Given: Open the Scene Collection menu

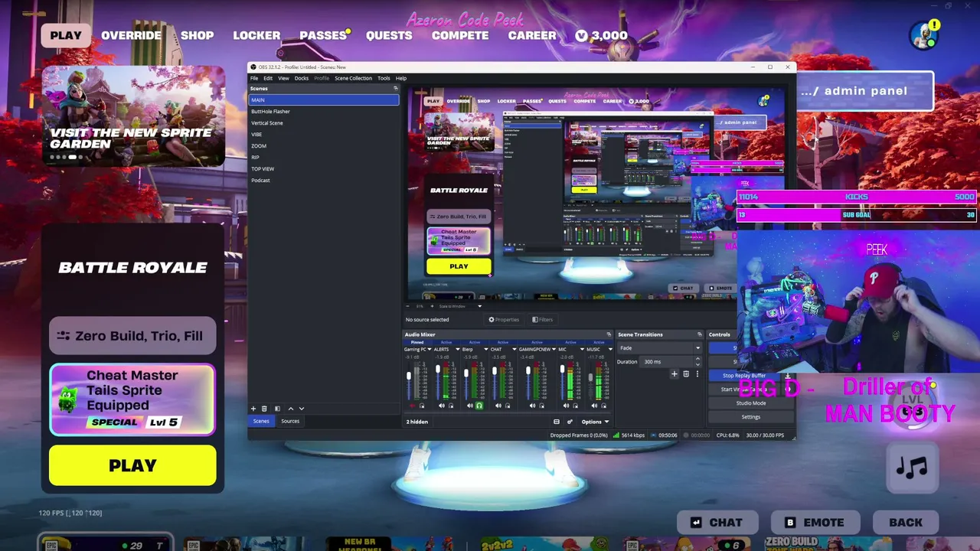Looking at the screenshot, I should point(353,78).
